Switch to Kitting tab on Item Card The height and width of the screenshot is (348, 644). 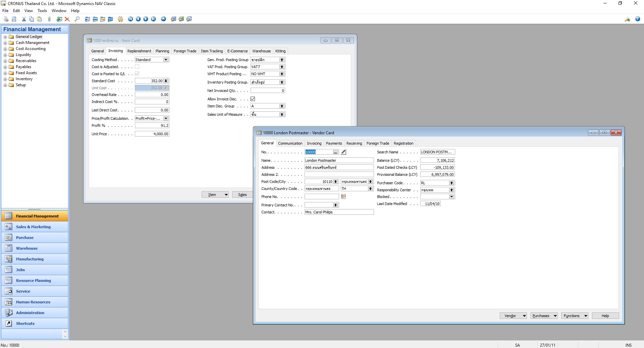tap(280, 51)
